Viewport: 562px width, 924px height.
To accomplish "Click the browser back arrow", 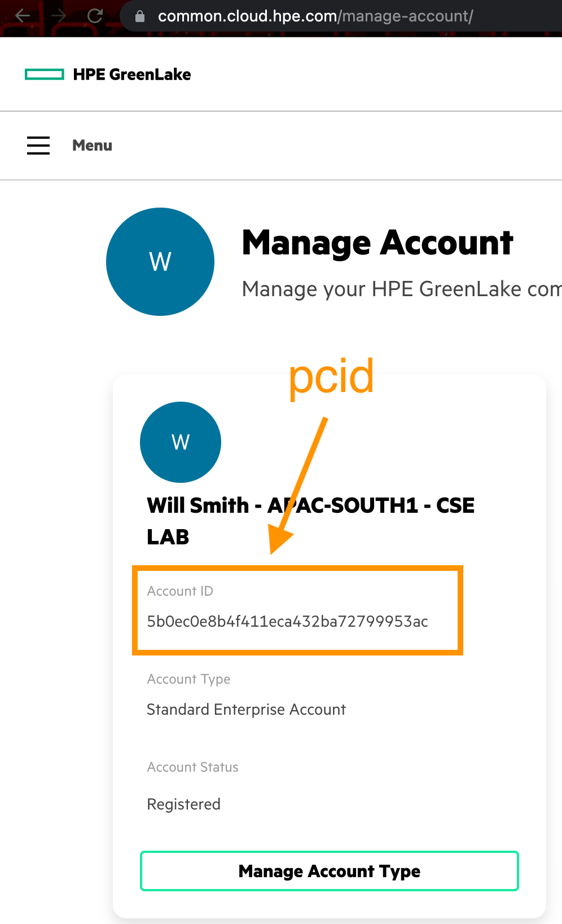I will pos(23,16).
